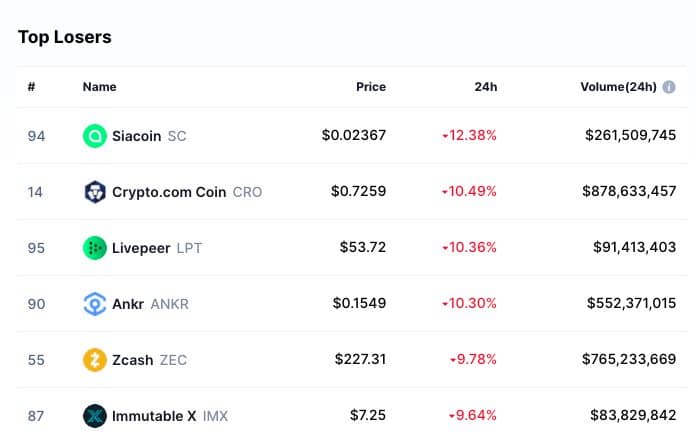696x436 pixels.
Task: Open the Zcash name link
Action: pyautogui.click(x=133, y=360)
